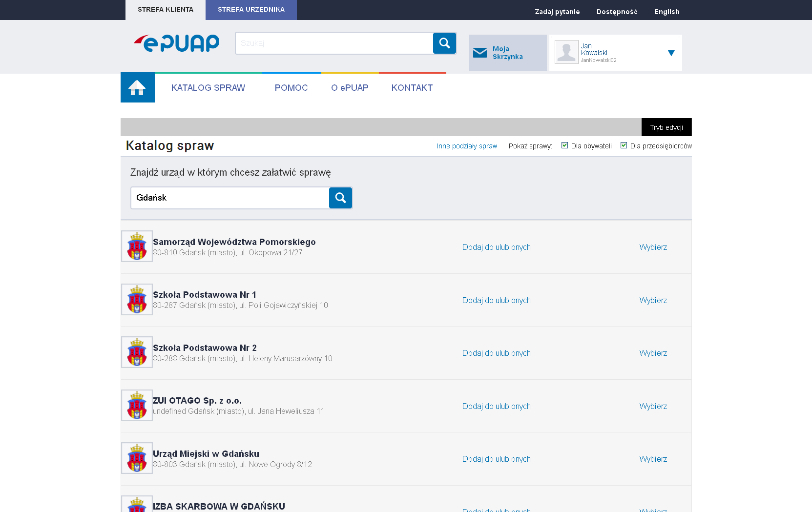Click crest icon of ZUI OTAGO
The image size is (812, 512).
[x=137, y=405]
